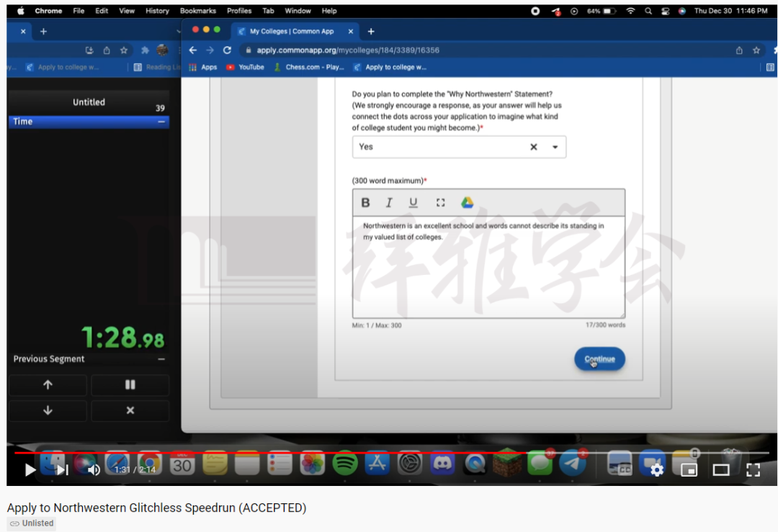778x532 pixels.
Task: Click the browser Forward arrow
Action: [x=210, y=50]
